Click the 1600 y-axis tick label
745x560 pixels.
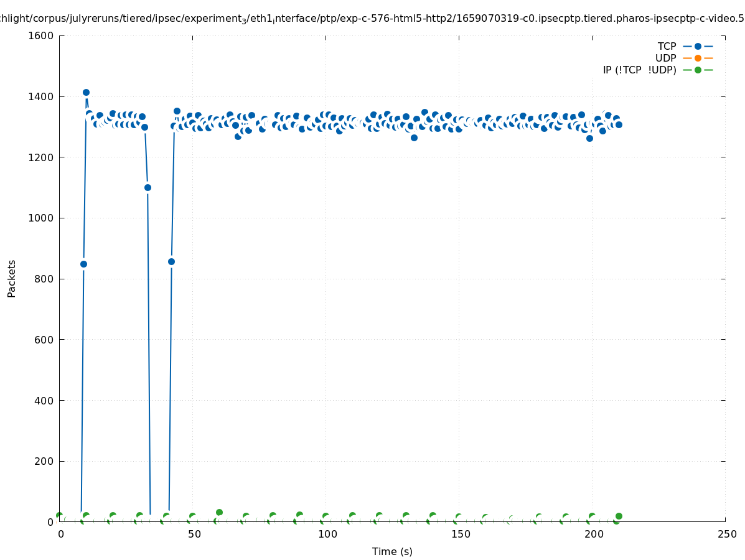41,35
